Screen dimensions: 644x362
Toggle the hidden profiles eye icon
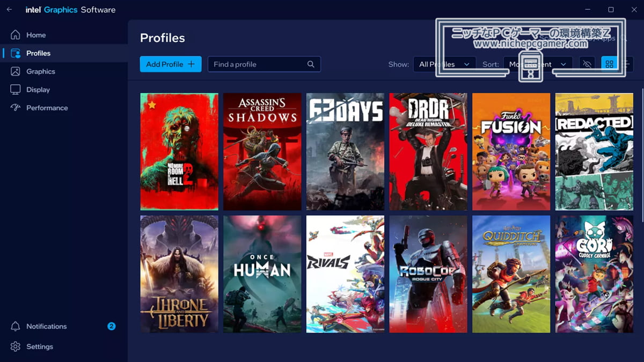(588, 64)
